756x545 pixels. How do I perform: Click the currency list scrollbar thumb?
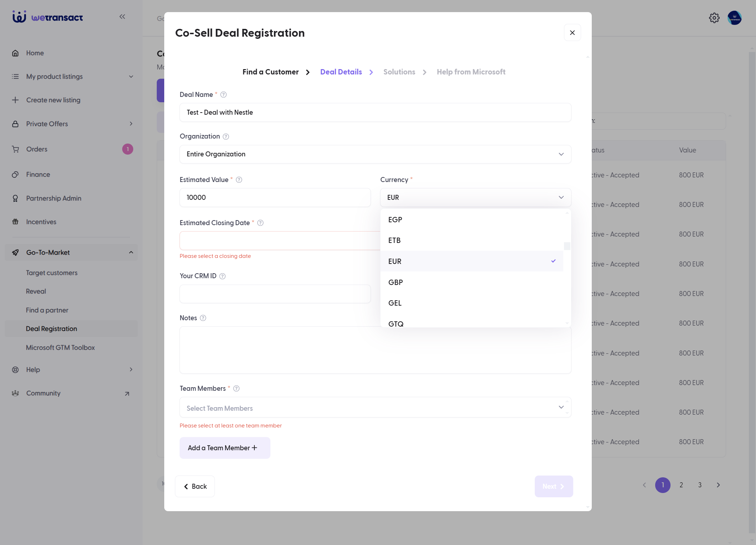coord(567,246)
